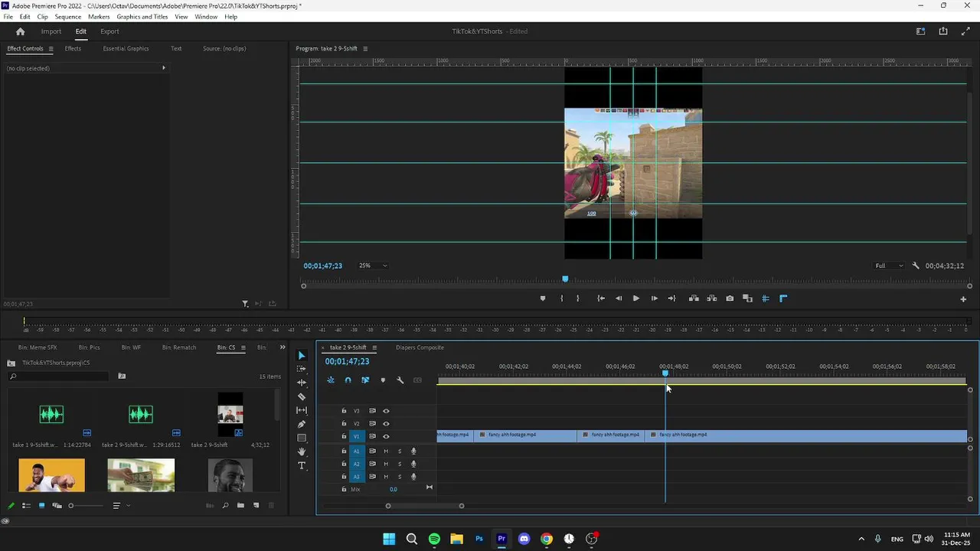Click the Extract button

[x=711, y=298]
